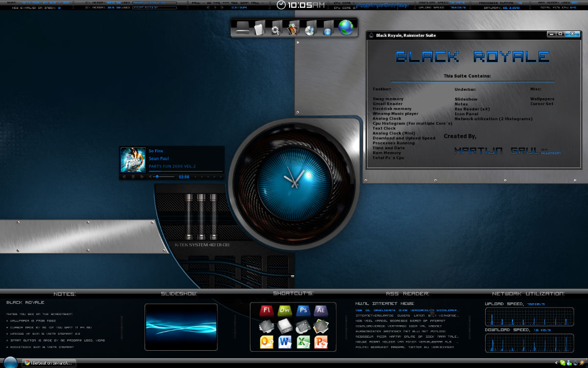Open the After Effects shortcut
The height and width of the screenshot is (368, 588).
point(320,311)
